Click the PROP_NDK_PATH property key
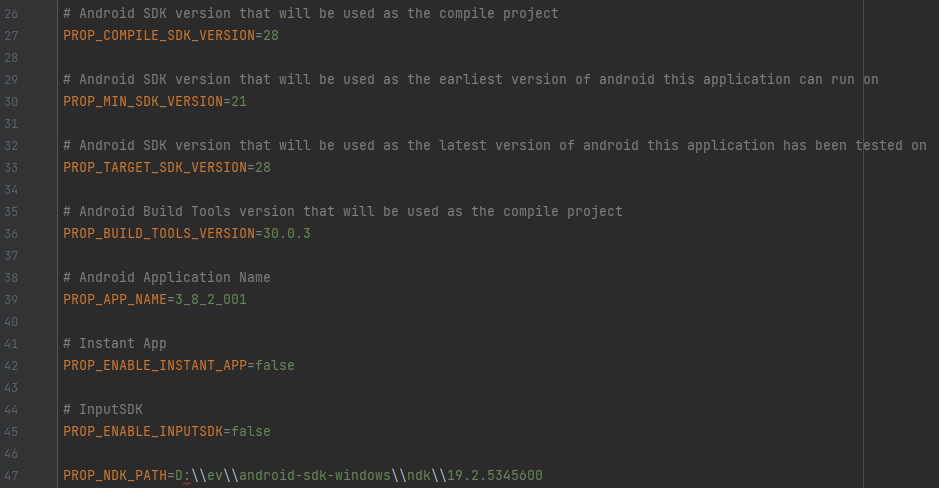This screenshot has height=488, width=939. [x=115, y=475]
